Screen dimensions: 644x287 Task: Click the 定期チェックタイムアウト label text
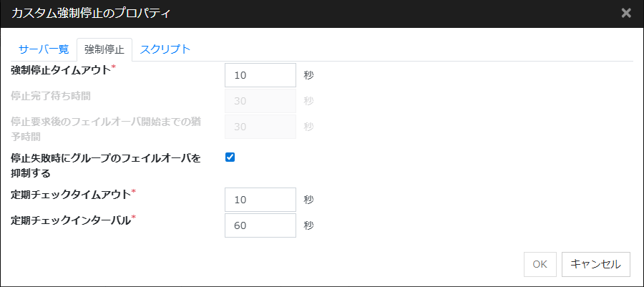click(x=71, y=195)
